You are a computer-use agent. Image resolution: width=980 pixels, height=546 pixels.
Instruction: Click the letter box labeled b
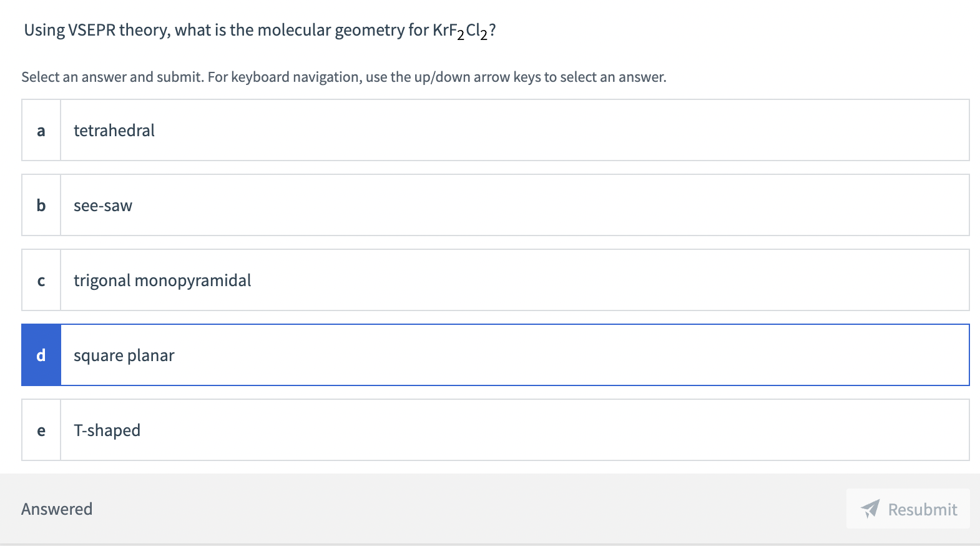coord(41,205)
